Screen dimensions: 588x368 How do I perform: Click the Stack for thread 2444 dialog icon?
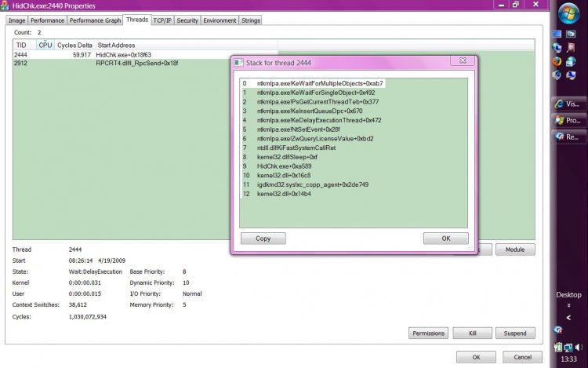coord(238,63)
